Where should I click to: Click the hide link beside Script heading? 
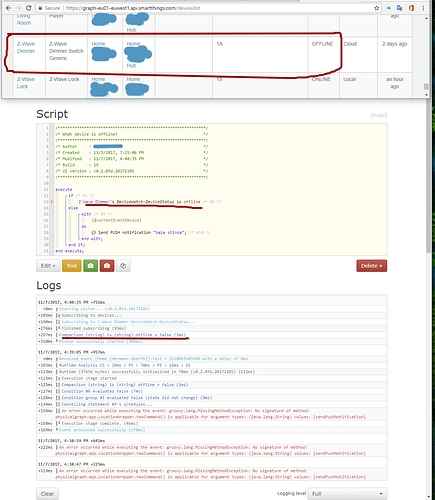379,115
